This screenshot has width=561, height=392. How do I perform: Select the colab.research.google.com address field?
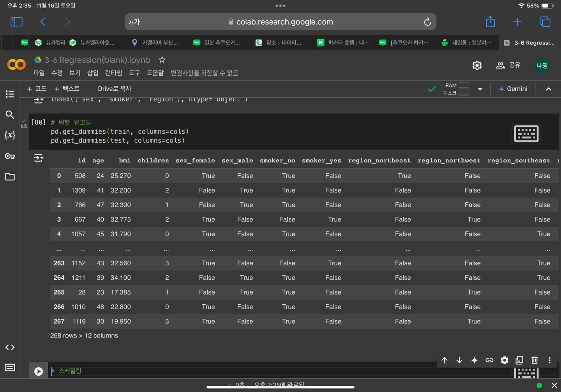tap(280, 22)
